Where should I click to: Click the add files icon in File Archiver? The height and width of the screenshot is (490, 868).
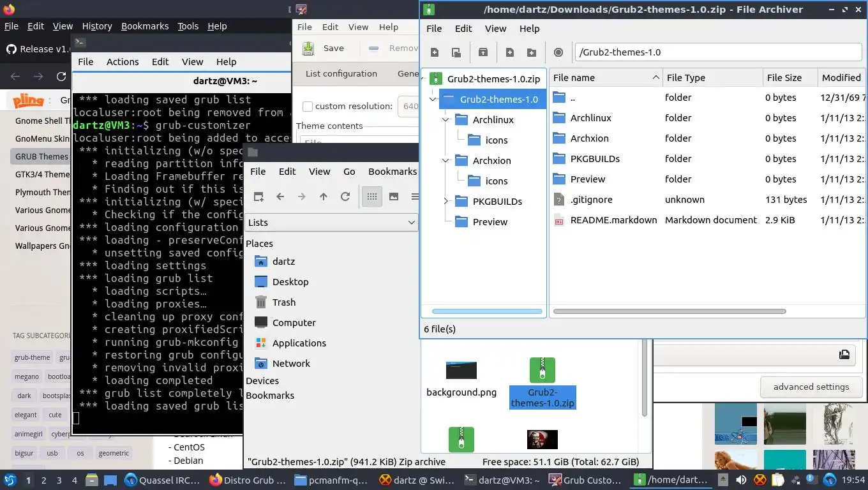[510, 52]
